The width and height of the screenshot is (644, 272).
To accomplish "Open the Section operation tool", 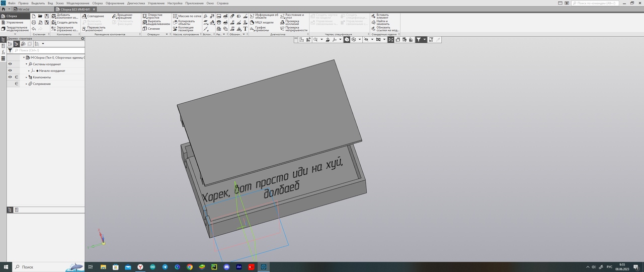I will [151, 29].
